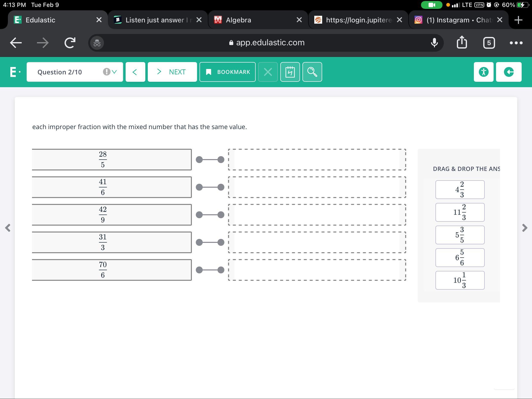The width and height of the screenshot is (532, 399).
Task: Click the NEXT button
Action: 172,72
